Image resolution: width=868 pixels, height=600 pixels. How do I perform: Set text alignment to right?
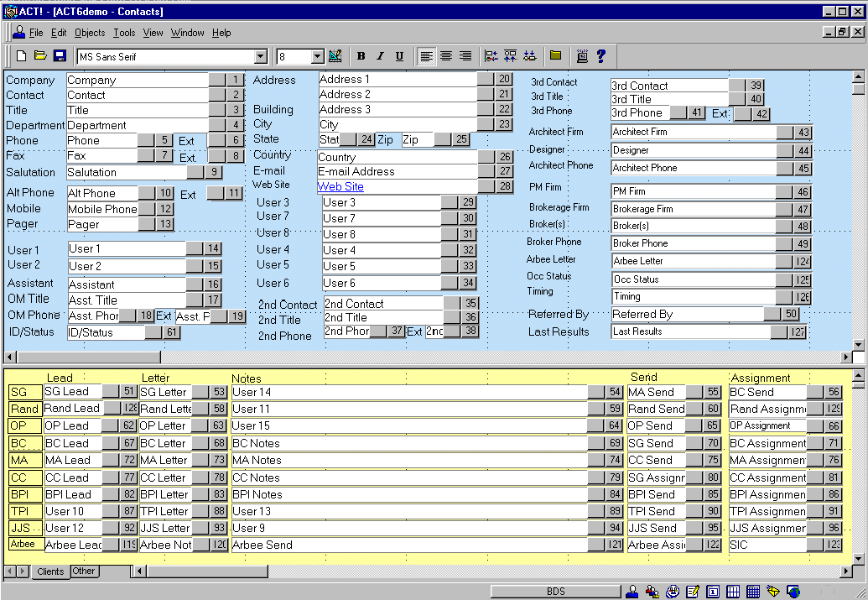pos(465,56)
